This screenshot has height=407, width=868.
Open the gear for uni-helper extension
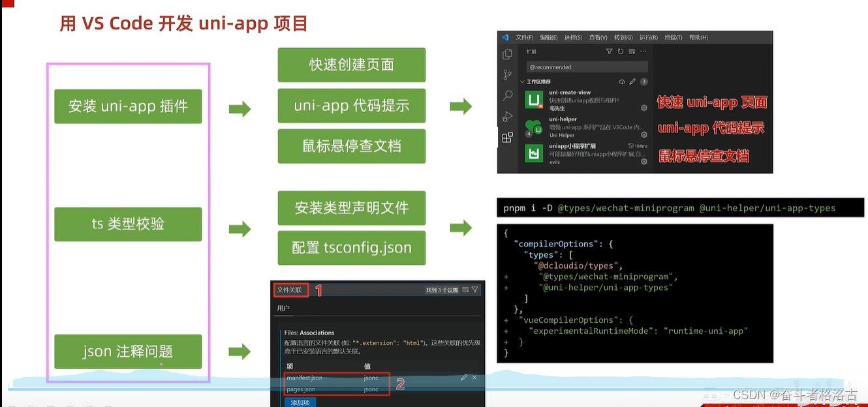pos(644,135)
